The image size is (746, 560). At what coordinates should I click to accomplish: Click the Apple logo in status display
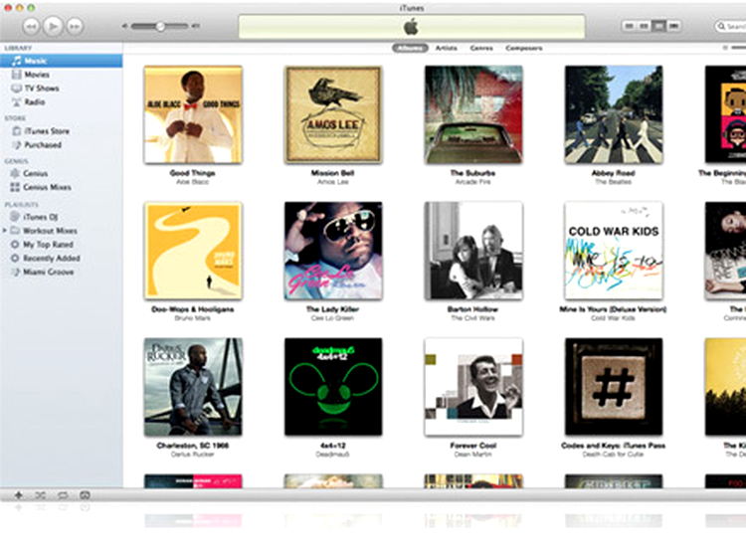[411, 27]
